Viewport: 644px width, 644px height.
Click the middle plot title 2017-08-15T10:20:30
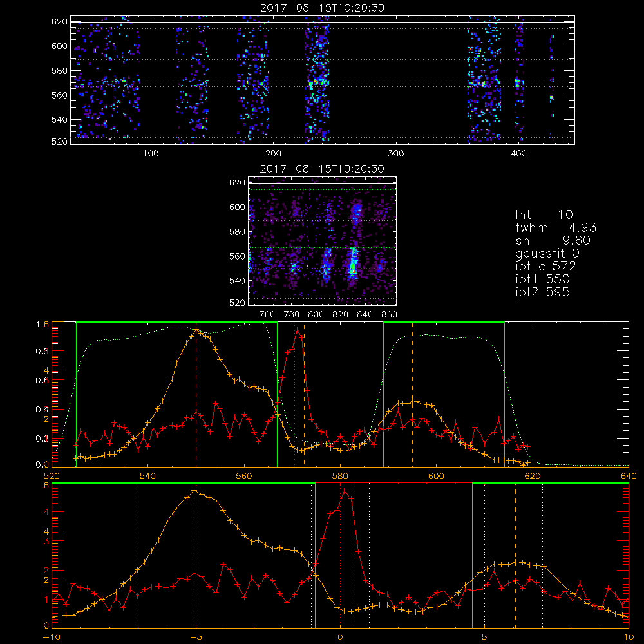(x=323, y=169)
